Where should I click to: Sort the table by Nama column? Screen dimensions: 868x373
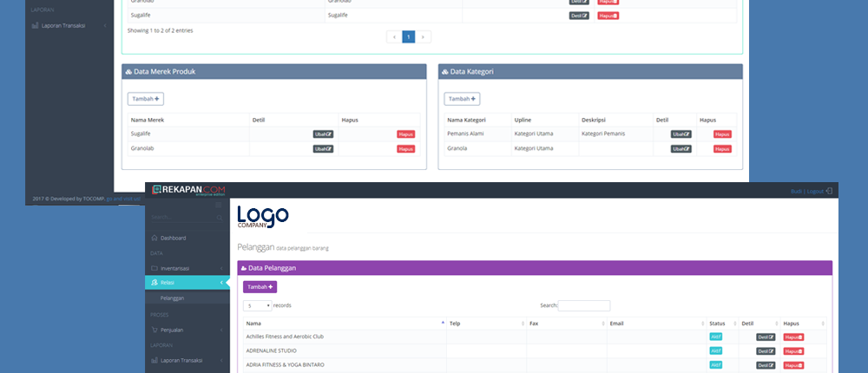(344, 323)
